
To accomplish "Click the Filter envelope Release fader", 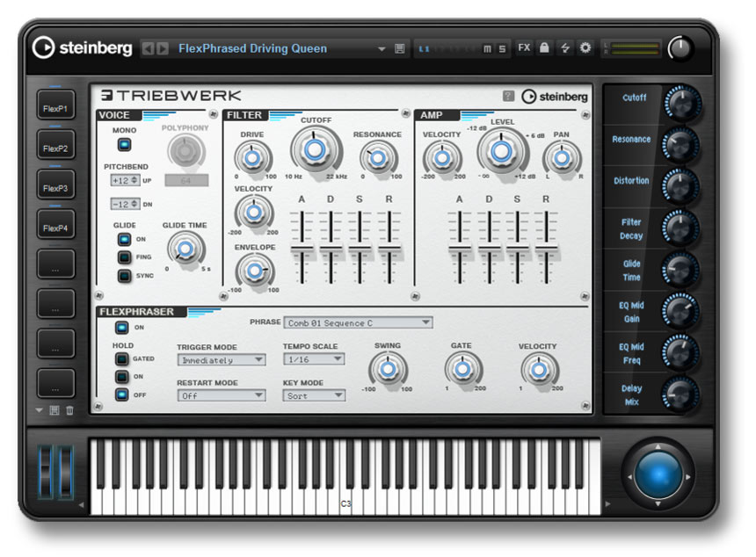I will pyautogui.click(x=389, y=248).
